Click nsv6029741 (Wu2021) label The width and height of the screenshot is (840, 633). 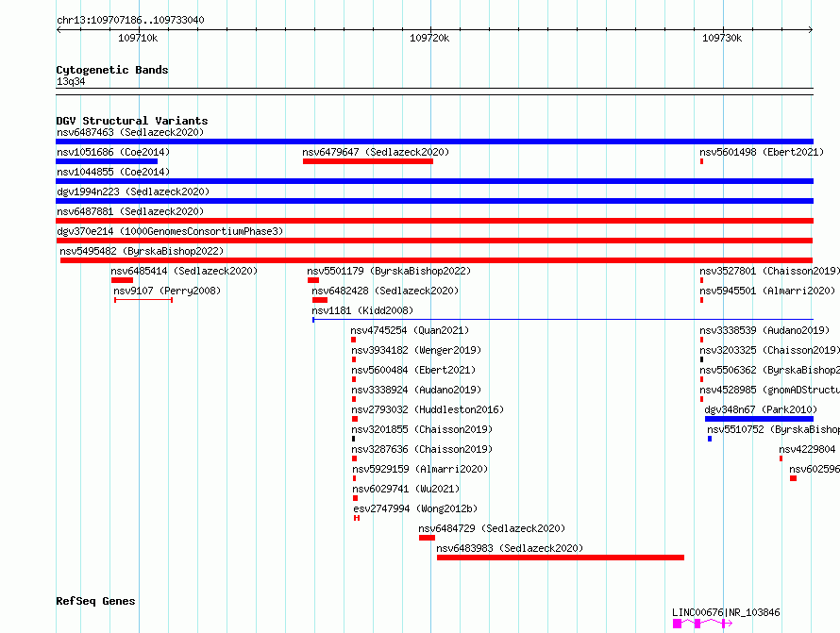406,489
